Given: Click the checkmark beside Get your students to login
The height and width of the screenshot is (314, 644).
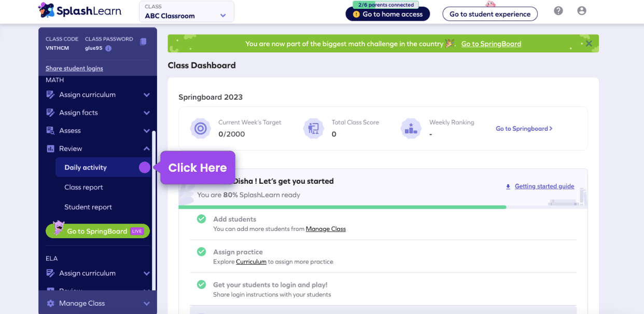Looking at the screenshot, I should point(202,285).
